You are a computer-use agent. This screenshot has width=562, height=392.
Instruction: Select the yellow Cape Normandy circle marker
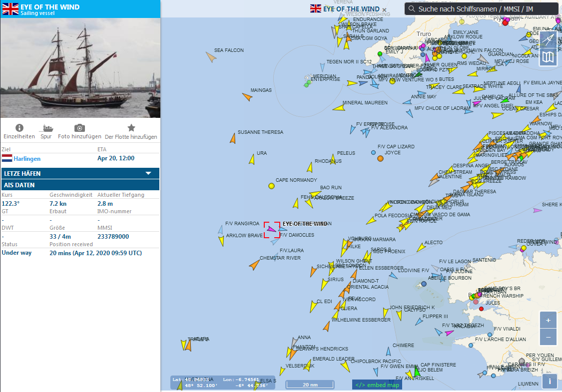coord(272,186)
